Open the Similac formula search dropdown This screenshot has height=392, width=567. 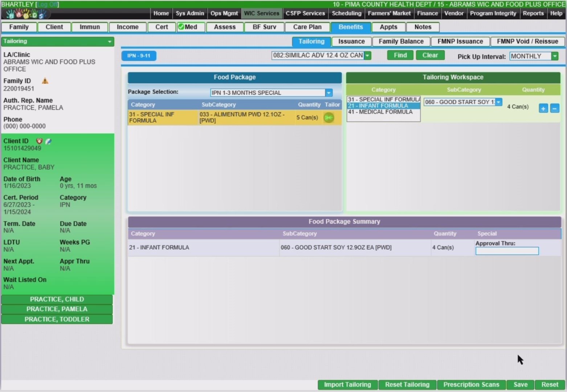367,56
